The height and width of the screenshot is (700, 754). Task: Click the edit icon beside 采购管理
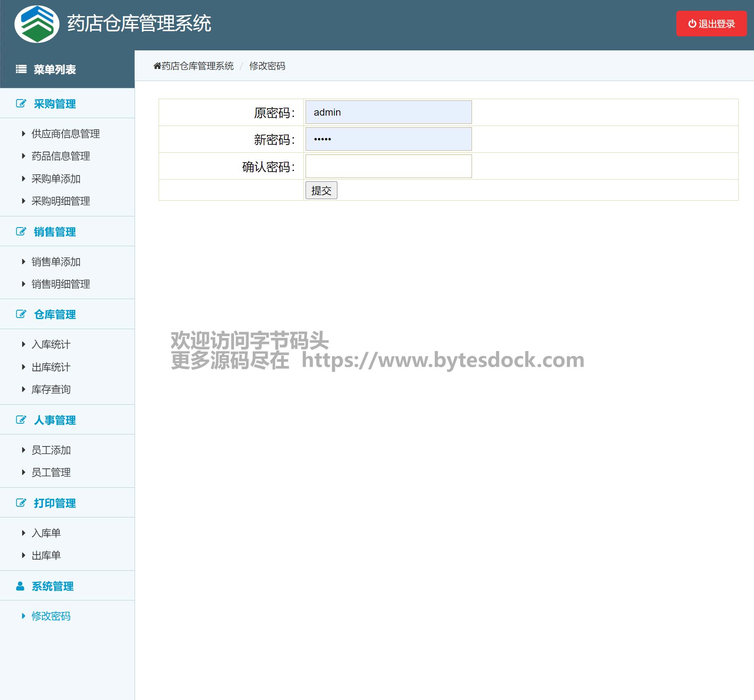click(21, 104)
